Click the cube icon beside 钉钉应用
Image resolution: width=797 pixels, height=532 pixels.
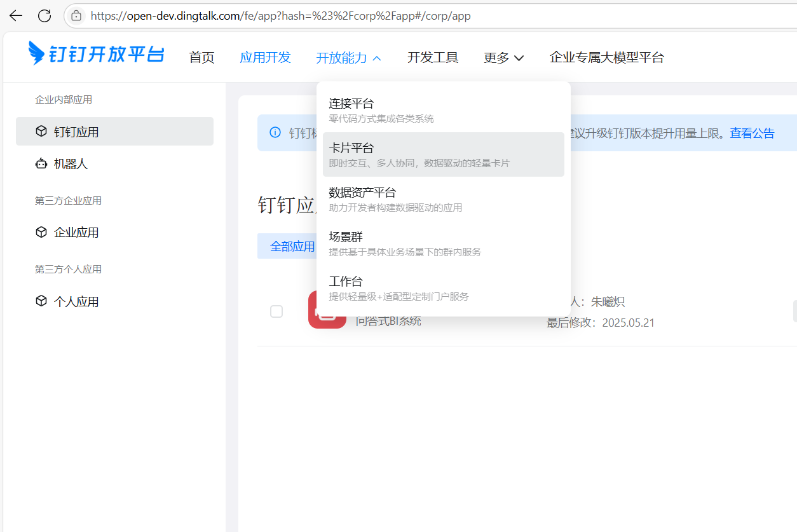[41, 132]
